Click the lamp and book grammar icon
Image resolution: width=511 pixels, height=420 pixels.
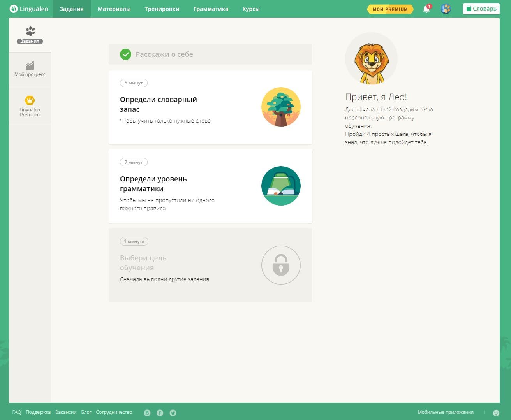[281, 186]
